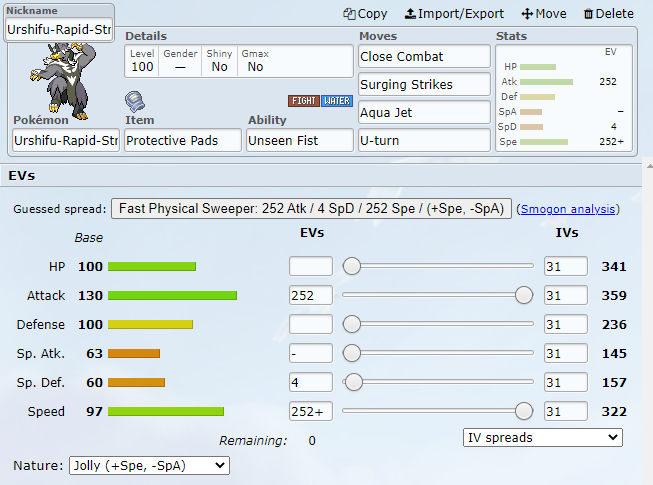Click the Move set button
653x485 pixels.
(x=543, y=14)
